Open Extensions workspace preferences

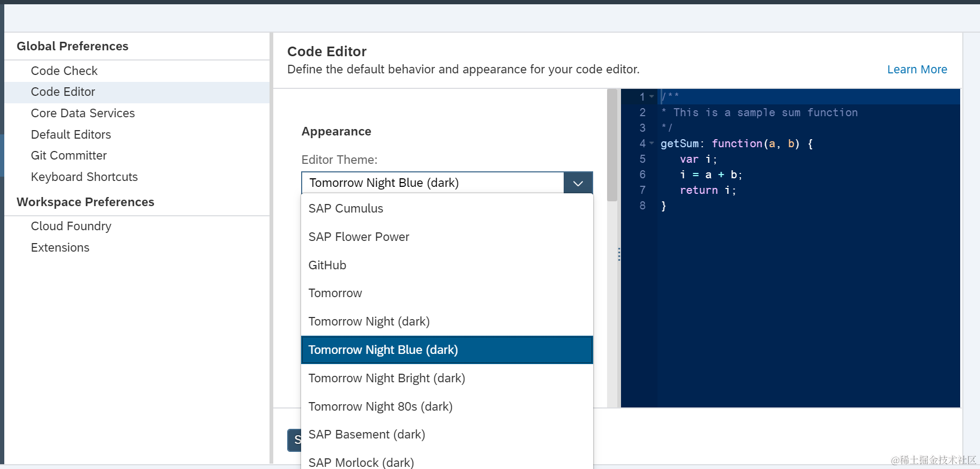pos(60,247)
